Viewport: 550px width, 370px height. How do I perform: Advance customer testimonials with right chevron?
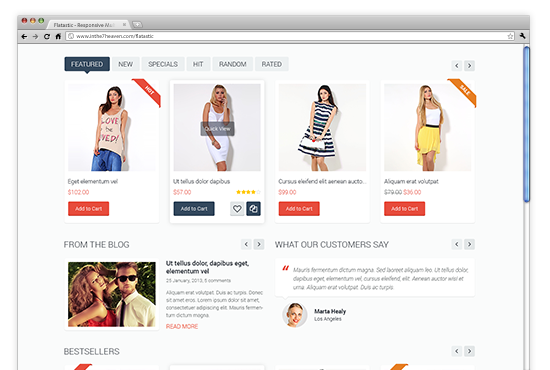469,244
